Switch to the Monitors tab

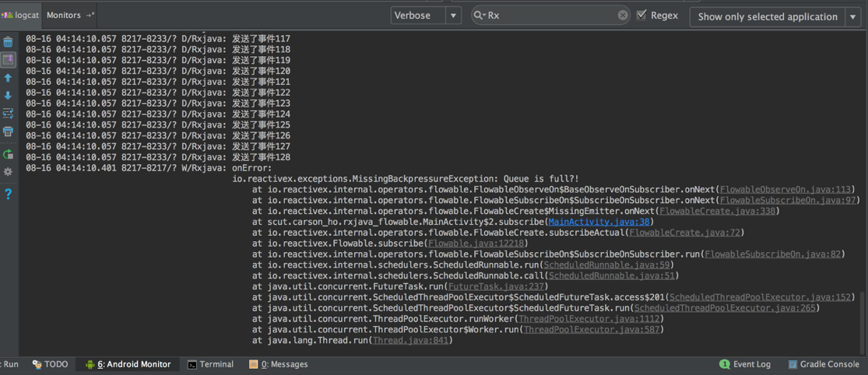pyautogui.click(x=69, y=16)
